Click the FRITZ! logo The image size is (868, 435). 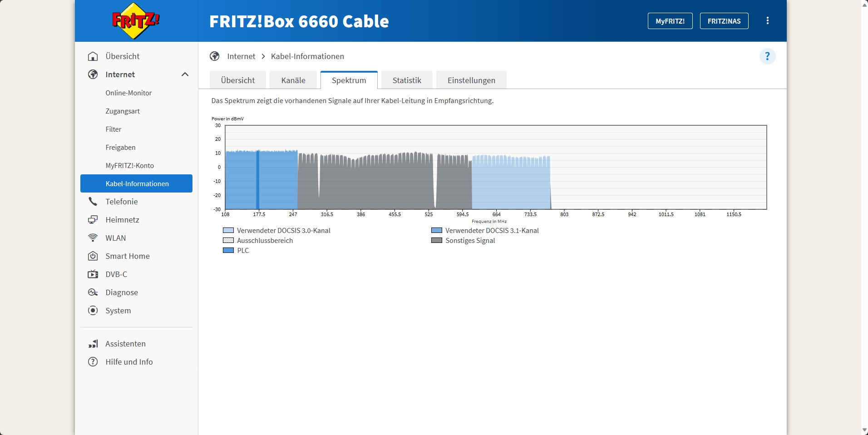135,20
